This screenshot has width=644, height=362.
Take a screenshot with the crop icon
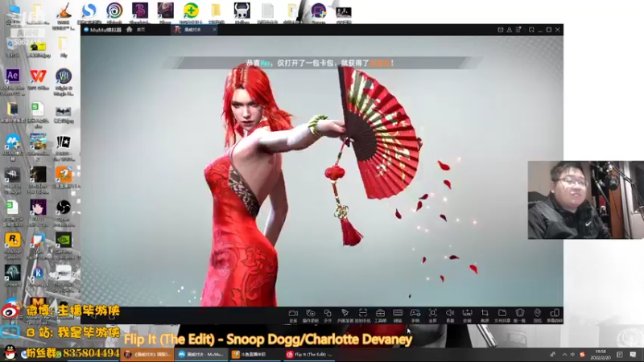click(485, 314)
